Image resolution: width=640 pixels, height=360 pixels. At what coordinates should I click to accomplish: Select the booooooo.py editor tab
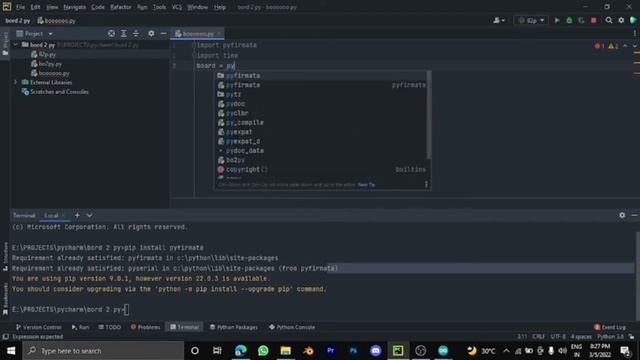tap(197, 34)
